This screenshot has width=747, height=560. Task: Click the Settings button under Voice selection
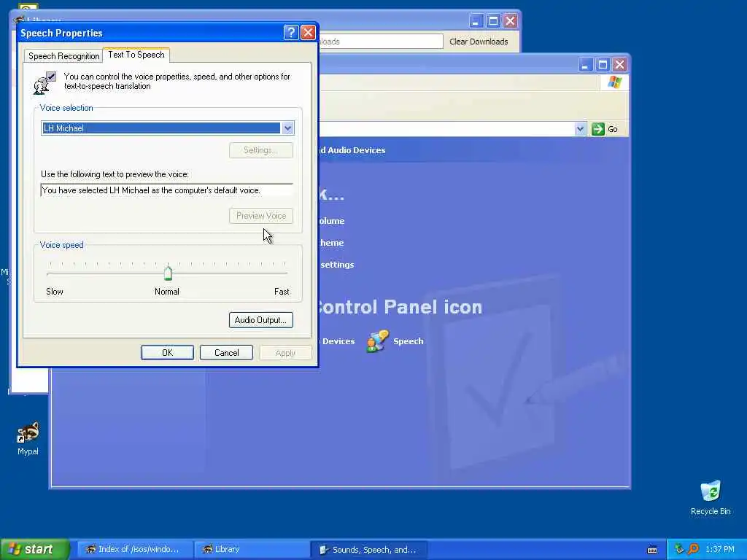point(261,150)
